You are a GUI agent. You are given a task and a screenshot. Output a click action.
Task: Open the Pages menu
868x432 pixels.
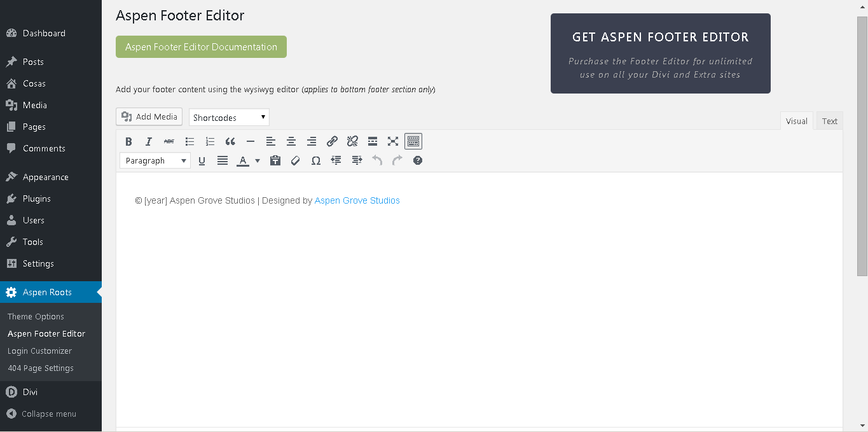(51, 127)
